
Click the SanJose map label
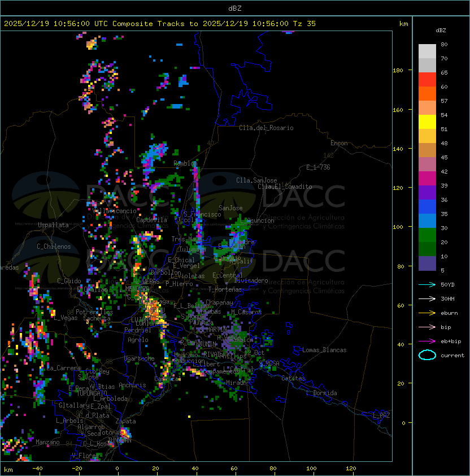230,208
